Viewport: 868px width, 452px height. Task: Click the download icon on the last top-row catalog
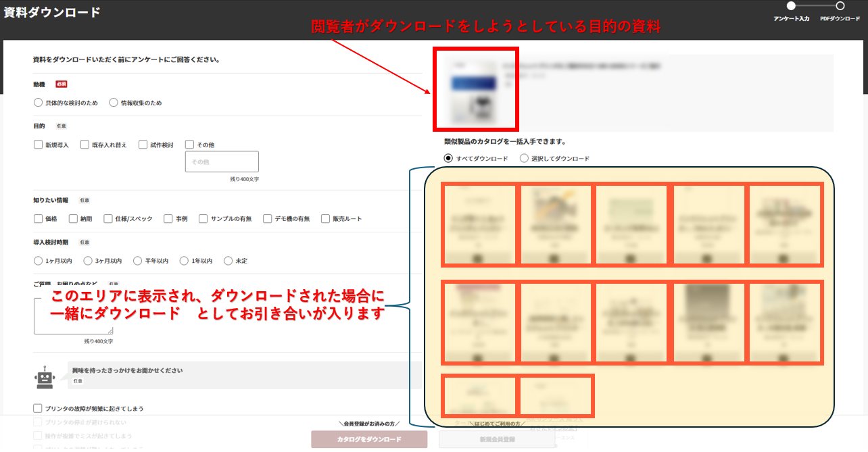(x=785, y=258)
